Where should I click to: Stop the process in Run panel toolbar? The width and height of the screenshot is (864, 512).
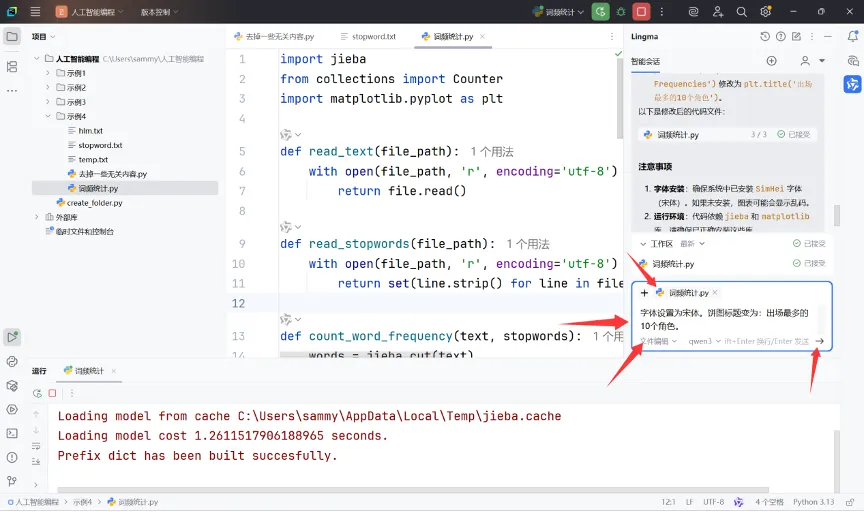click(x=52, y=393)
